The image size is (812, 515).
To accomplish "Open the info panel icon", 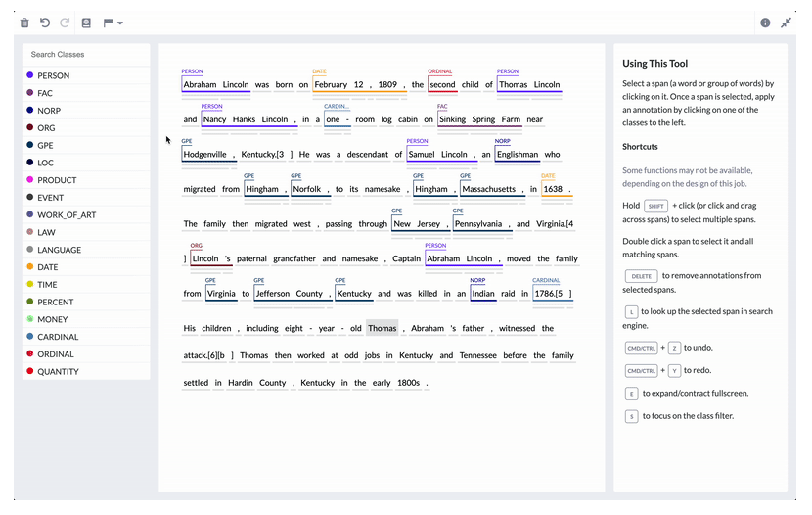I will 765,23.
